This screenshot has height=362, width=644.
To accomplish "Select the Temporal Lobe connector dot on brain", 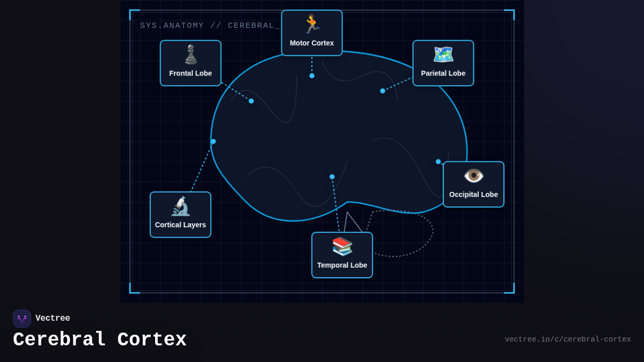I will 332,176.
